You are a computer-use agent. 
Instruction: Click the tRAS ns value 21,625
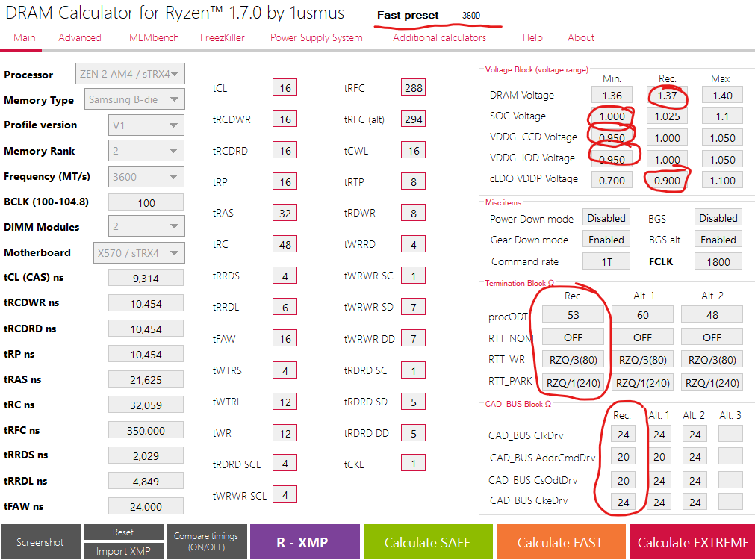point(146,380)
